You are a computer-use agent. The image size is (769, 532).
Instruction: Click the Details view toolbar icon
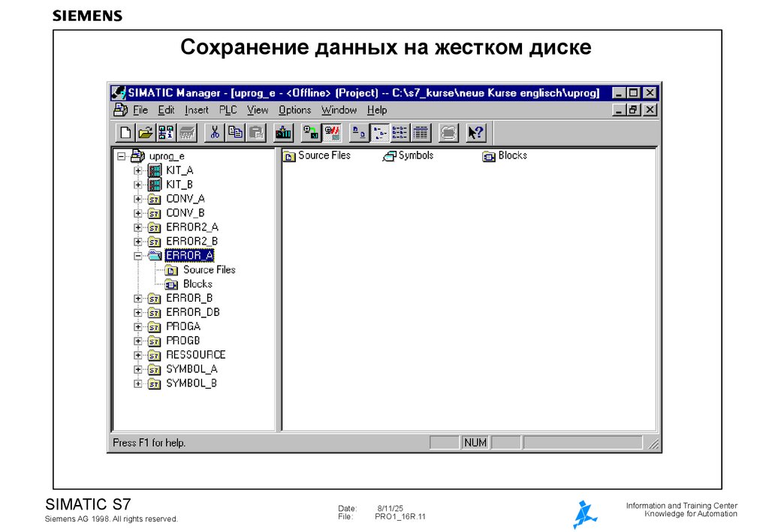[420, 132]
